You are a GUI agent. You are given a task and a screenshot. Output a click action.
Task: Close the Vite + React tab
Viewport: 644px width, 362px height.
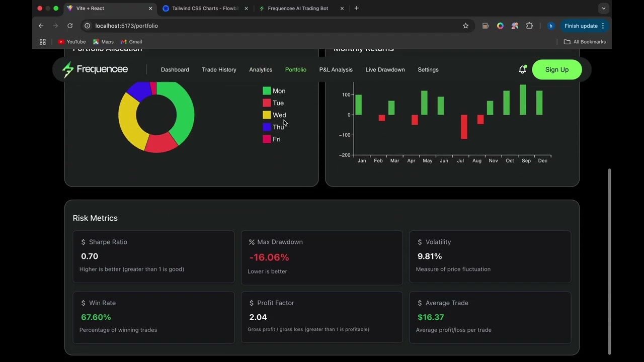(150, 8)
